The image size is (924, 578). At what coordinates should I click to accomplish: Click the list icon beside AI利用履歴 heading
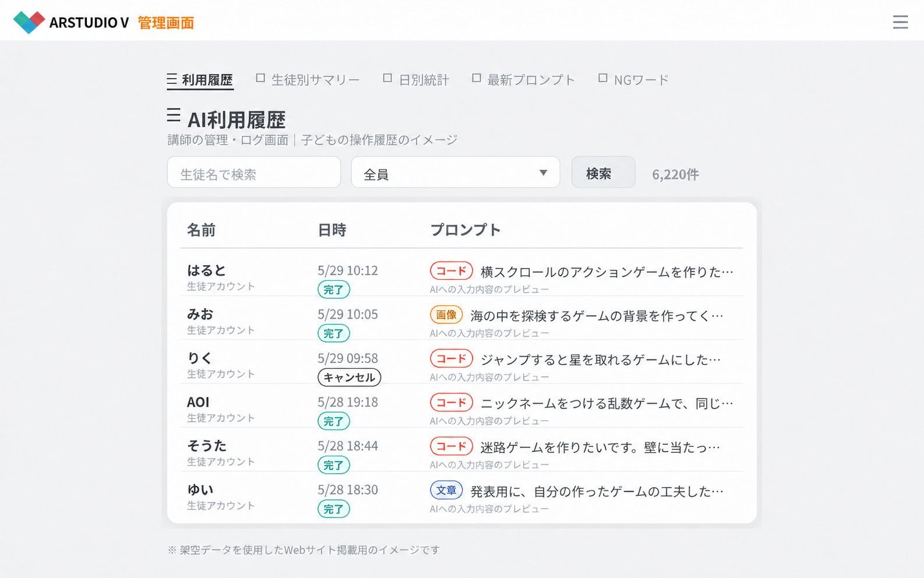pyautogui.click(x=174, y=115)
